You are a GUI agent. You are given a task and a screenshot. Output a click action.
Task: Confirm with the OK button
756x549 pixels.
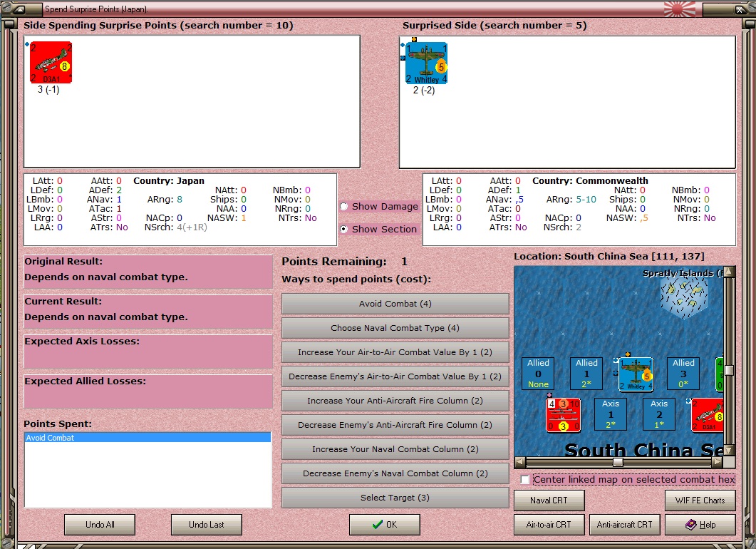click(x=385, y=524)
